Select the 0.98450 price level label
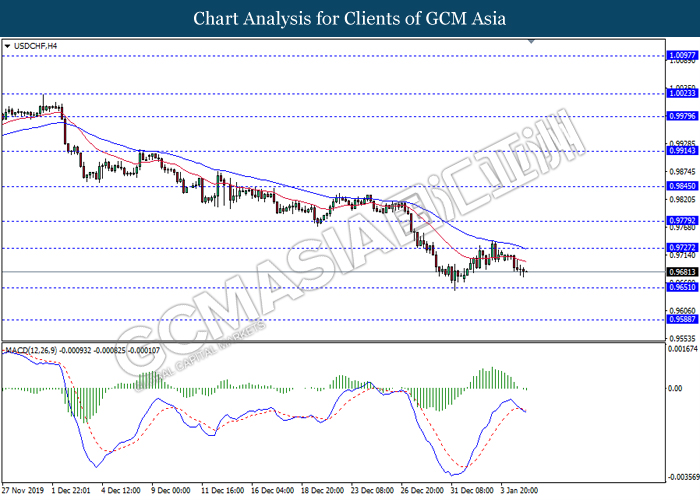 click(681, 186)
